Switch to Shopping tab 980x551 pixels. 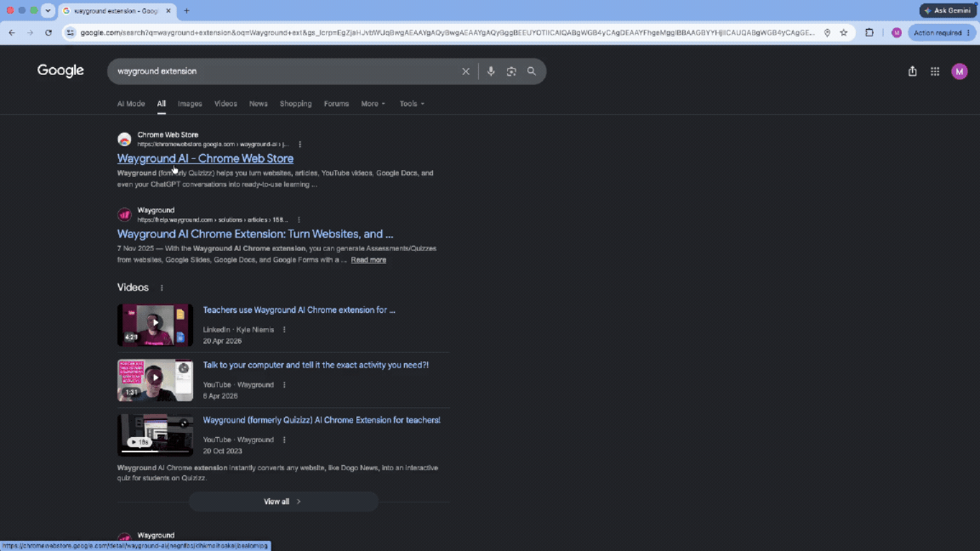(x=296, y=104)
